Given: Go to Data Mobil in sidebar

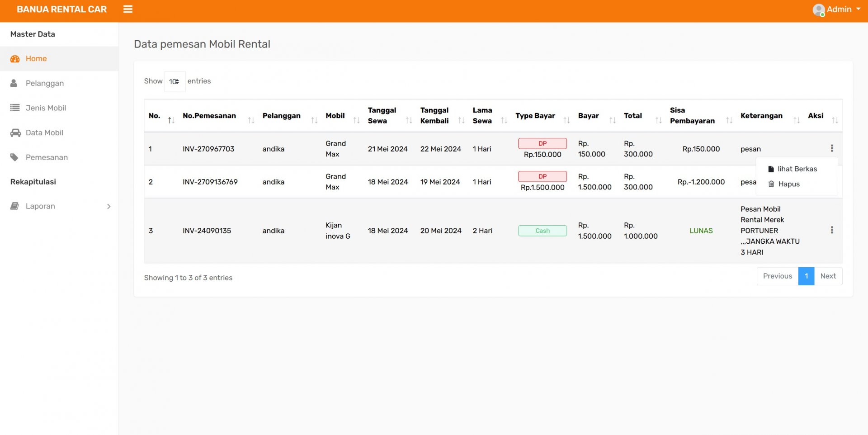Looking at the screenshot, I should tap(44, 132).
